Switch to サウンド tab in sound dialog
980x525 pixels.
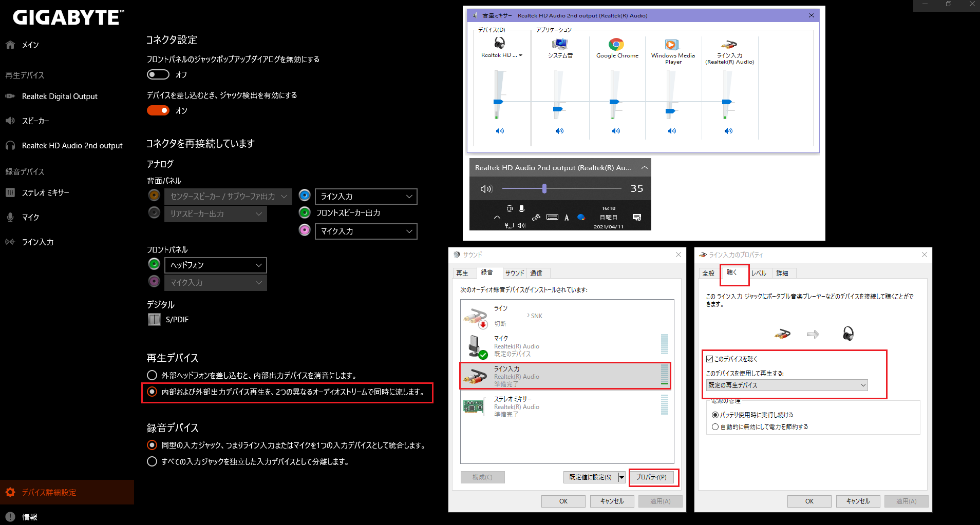[515, 273]
